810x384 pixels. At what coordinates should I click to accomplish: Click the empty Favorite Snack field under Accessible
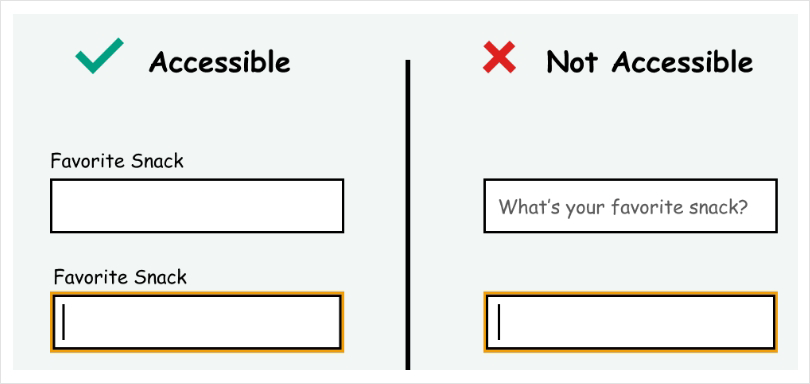197,206
